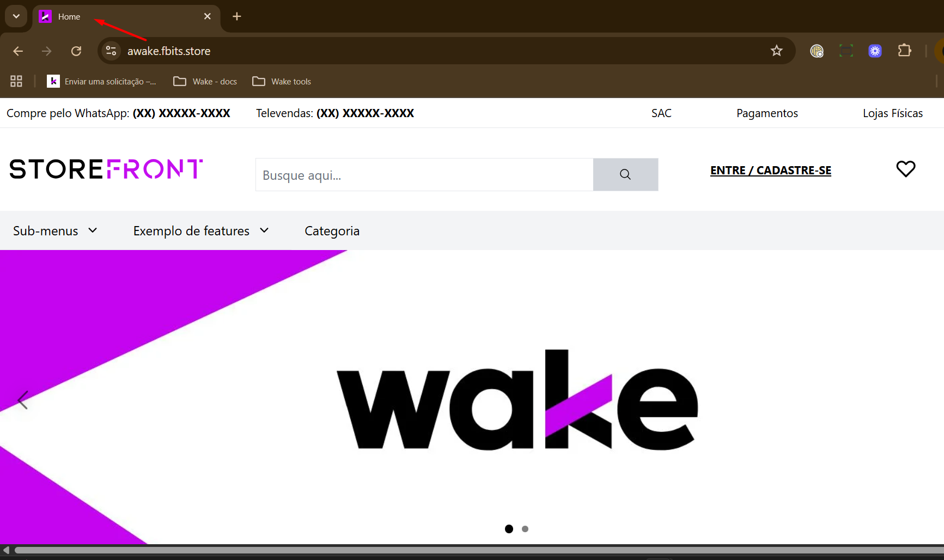Open the apps grid in bookmarks bar
The width and height of the screenshot is (944, 560).
tap(16, 81)
